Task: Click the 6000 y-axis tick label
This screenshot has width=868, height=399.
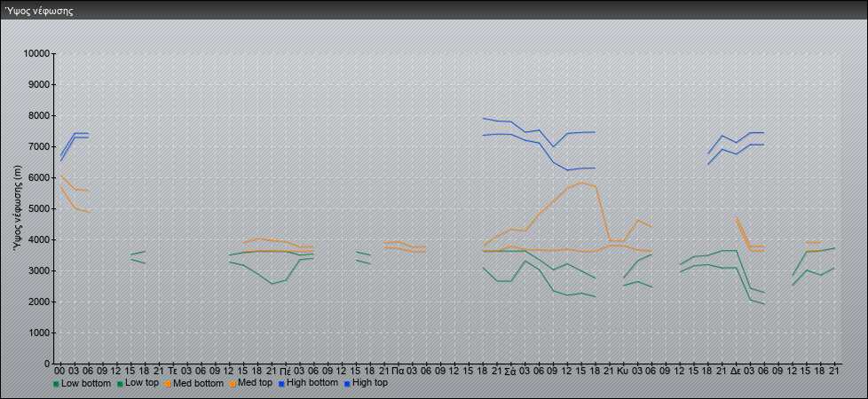Action: pos(39,177)
